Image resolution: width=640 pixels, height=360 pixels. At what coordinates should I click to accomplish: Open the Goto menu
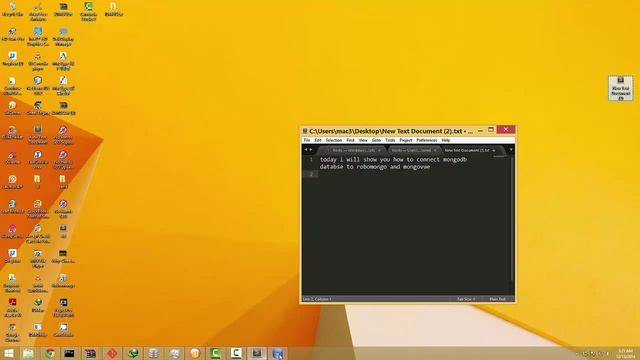point(376,140)
